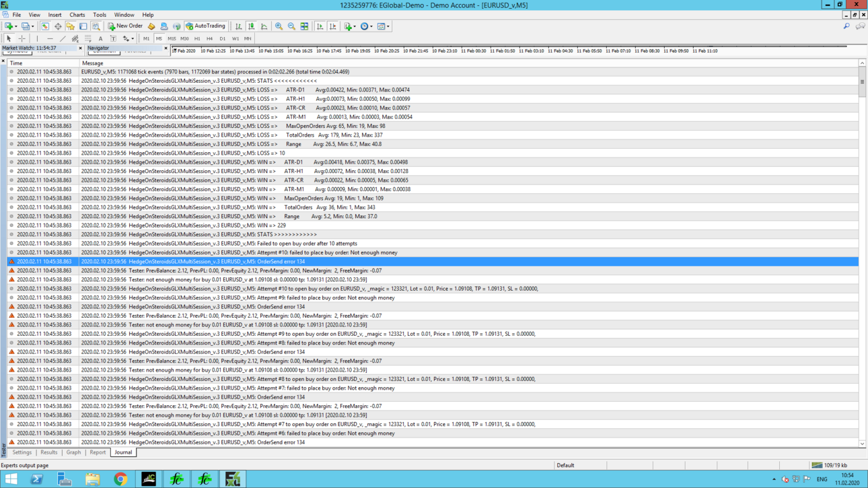Open the Indicators list dropdown
The height and width of the screenshot is (488, 868).
(349, 26)
